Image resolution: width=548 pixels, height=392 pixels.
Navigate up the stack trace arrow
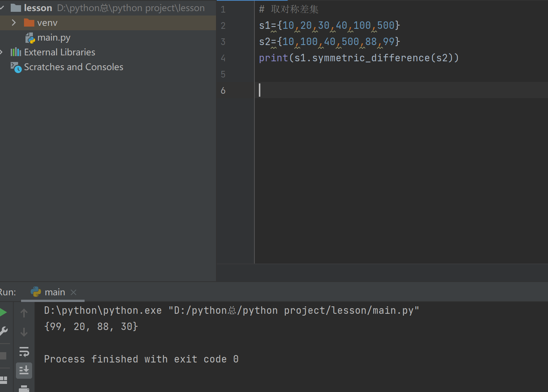point(24,313)
